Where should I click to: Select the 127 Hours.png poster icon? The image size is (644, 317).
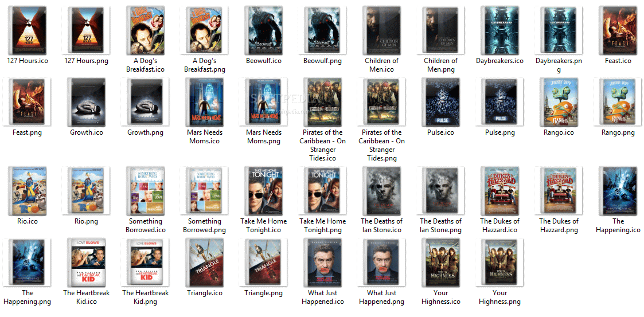click(x=87, y=30)
